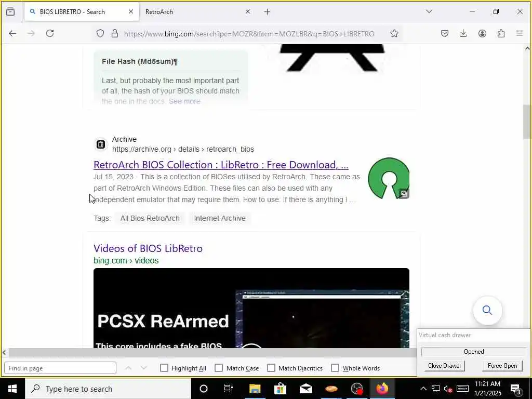Open archive.org retroarch_bios URL breadcrumb

pos(183,149)
